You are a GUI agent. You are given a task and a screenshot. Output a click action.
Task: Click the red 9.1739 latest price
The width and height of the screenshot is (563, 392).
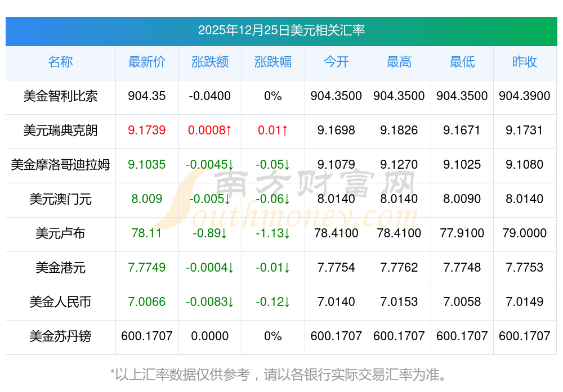tap(147, 130)
